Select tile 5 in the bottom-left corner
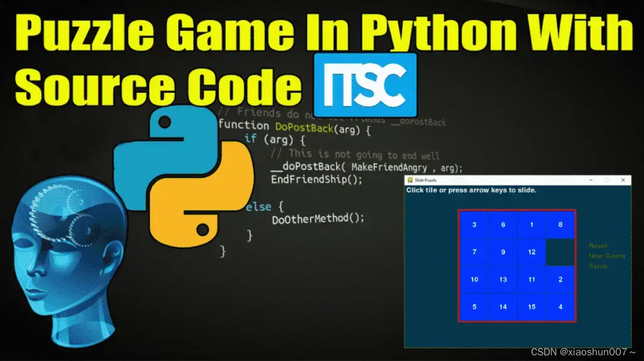The width and height of the screenshot is (644, 361). 474,307
